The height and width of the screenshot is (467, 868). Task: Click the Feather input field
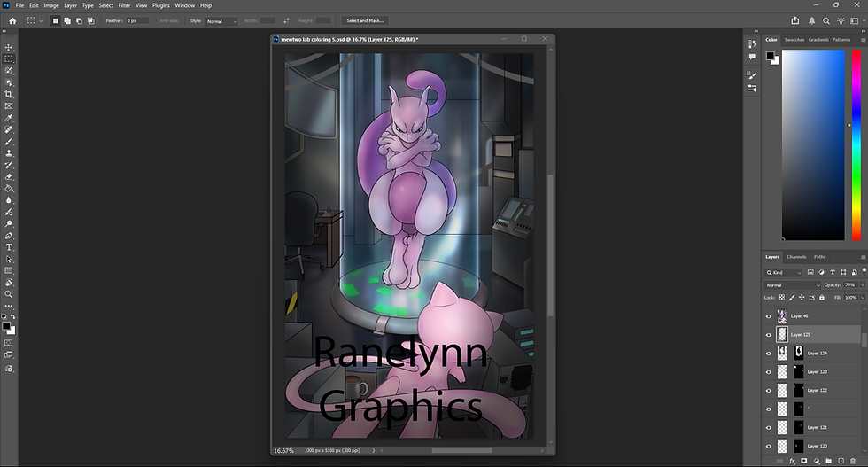(137, 20)
